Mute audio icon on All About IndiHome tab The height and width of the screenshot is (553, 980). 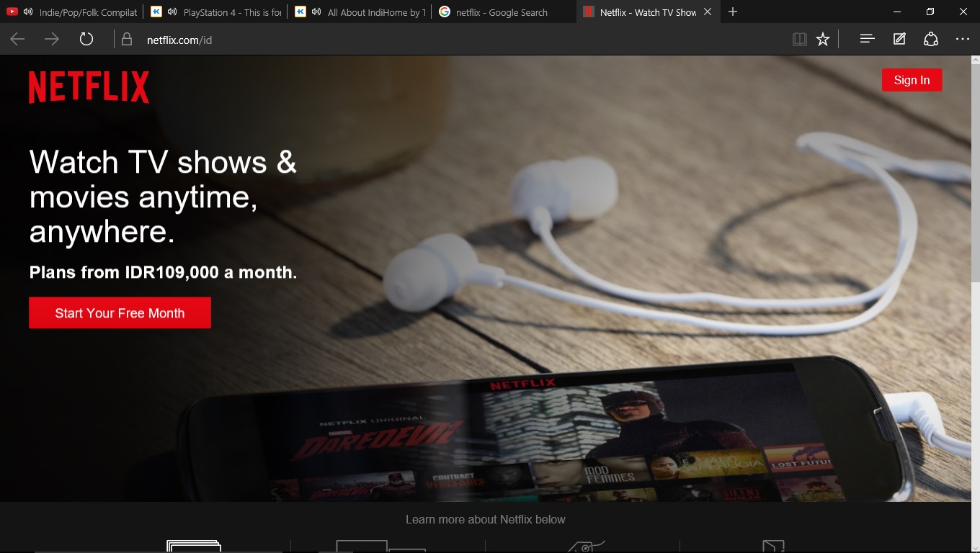click(316, 12)
